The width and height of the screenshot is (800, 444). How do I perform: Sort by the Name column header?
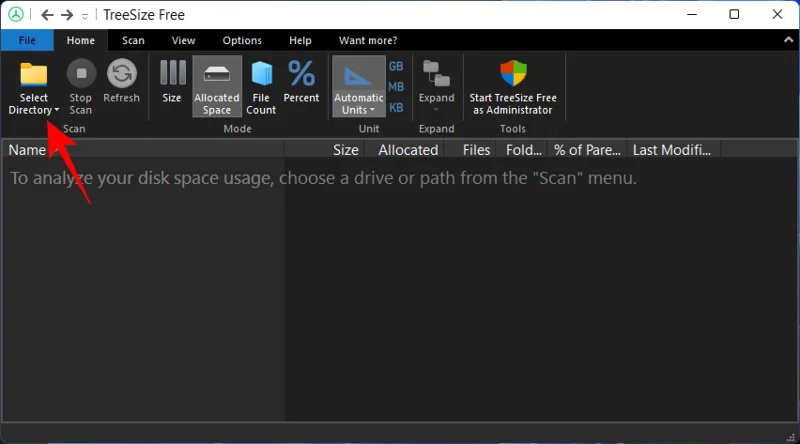point(142,150)
